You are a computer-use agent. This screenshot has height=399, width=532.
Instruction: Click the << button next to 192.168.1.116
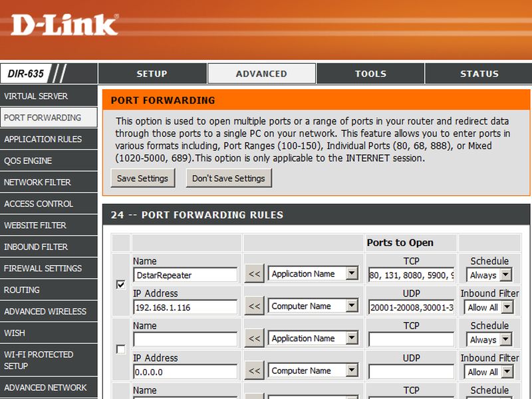pos(255,307)
